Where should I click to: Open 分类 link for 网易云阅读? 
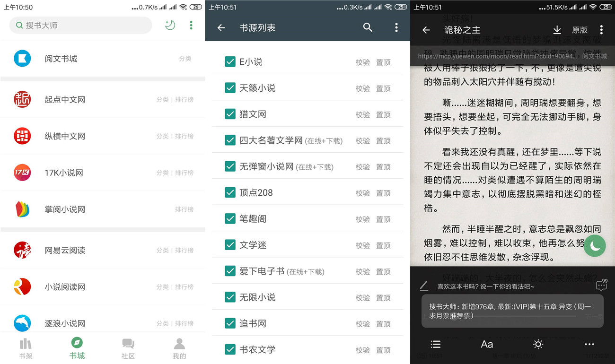163,250
